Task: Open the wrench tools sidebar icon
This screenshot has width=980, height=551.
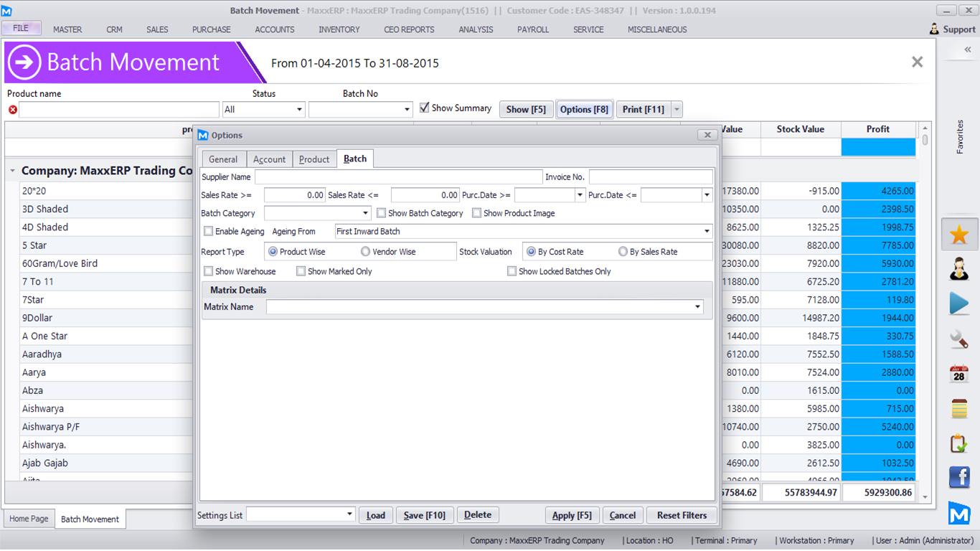Action: (959, 339)
